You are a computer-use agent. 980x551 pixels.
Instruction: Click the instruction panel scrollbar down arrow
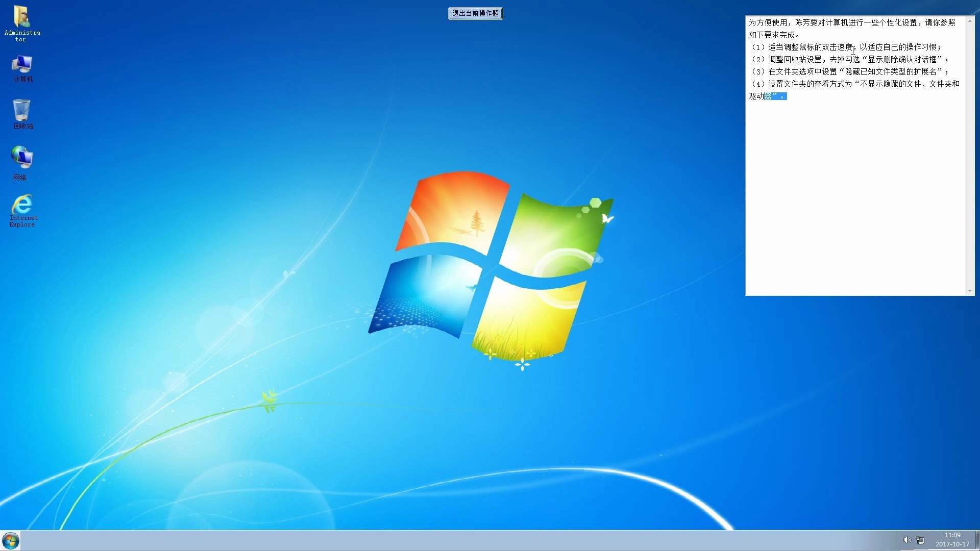[x=970, y=291]
